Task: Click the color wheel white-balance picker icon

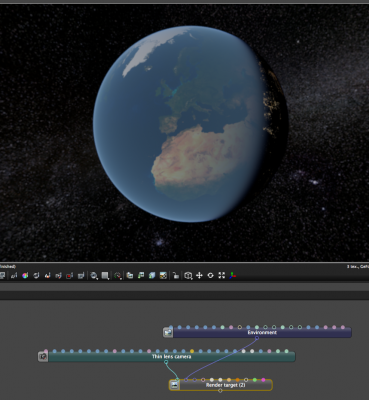Action: click(x=25, y=275)
